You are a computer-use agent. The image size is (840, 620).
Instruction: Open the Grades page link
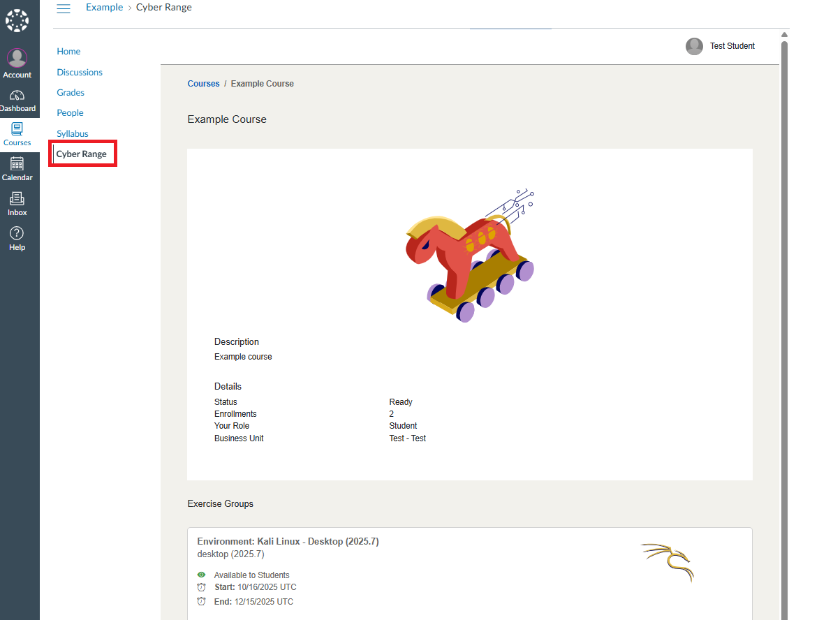tap(70, 92)
